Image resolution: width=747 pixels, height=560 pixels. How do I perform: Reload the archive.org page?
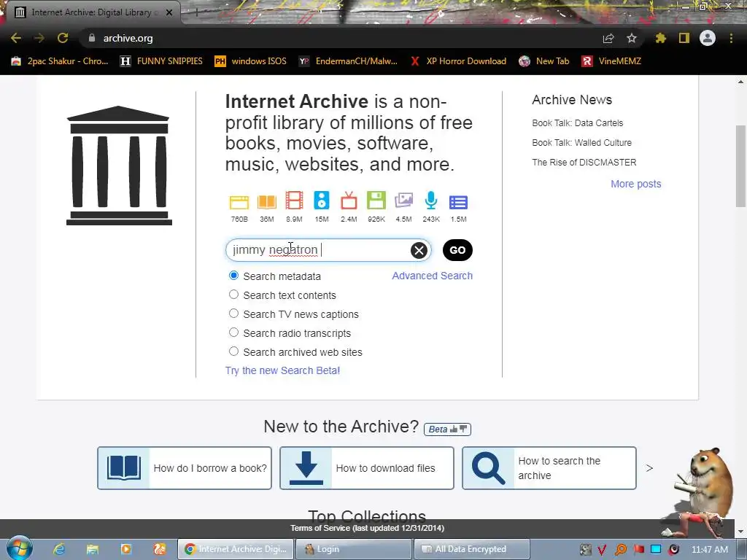[63, 38]
